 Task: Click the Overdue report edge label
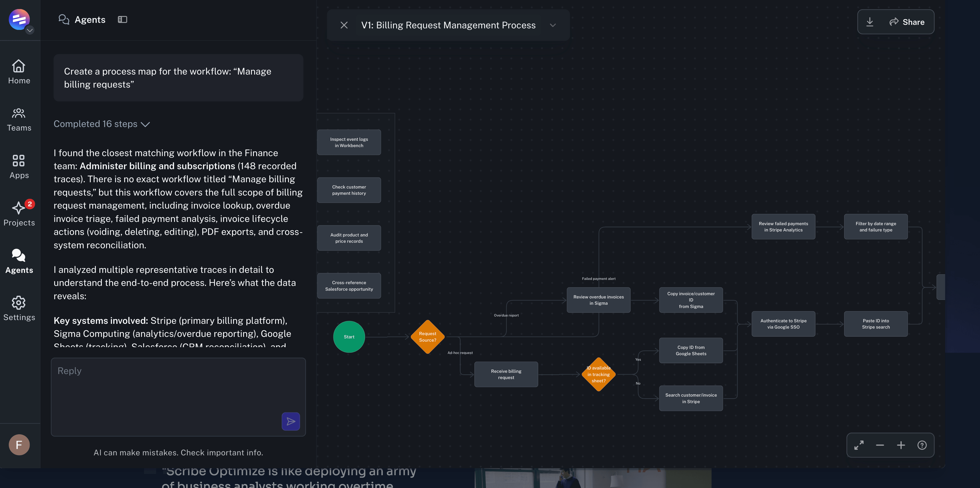506,315
